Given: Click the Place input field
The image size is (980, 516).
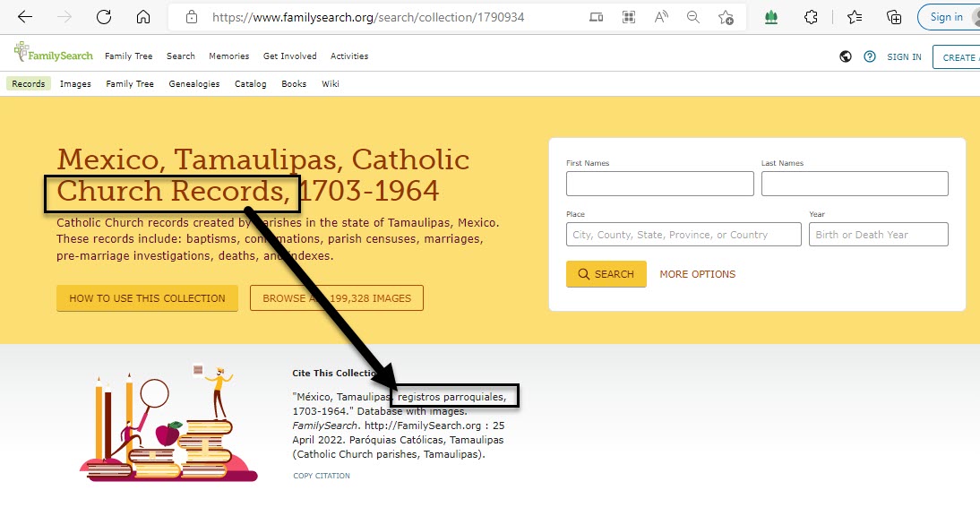Looking at the screenshot, I should point(683,235).
